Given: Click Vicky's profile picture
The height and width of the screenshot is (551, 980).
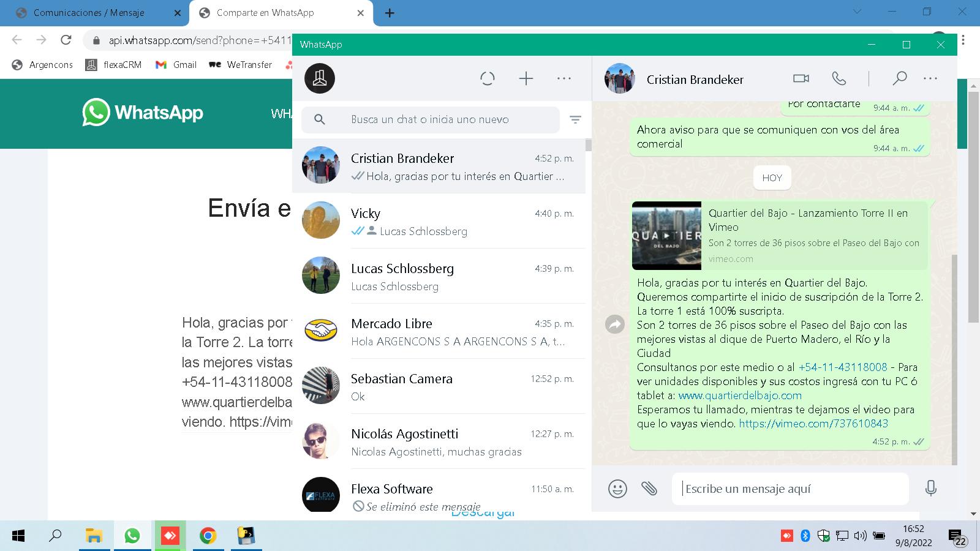Looking at the screenshot, I should point(320,220).
